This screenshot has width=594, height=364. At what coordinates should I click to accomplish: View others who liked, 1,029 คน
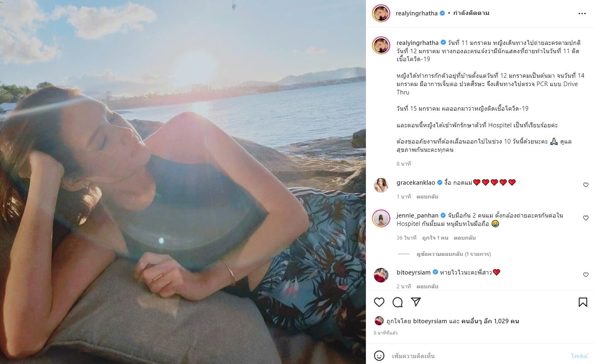pyautogui.click(x=490, y=321)
